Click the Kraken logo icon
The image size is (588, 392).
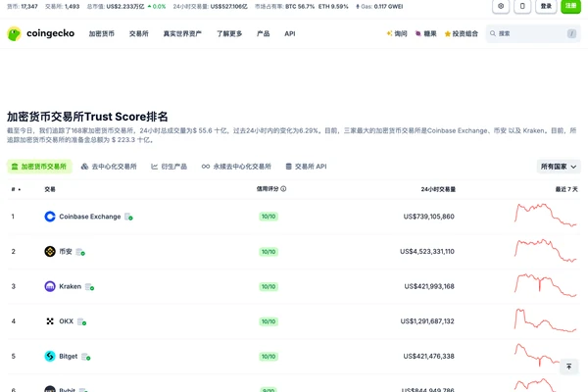tap(50, 286)
